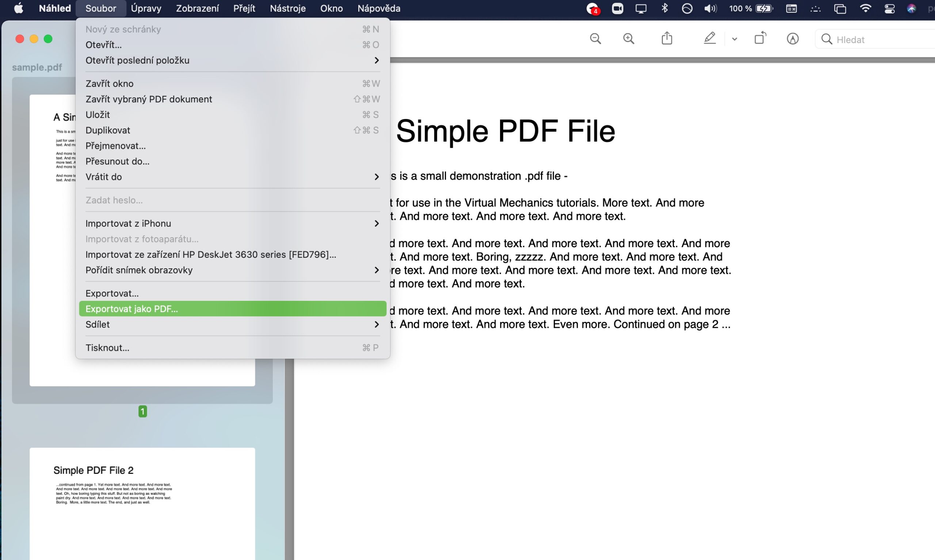Screen dimensions: 935x560
Task: Click the zoom in magnifier icon
Action: 629,39
